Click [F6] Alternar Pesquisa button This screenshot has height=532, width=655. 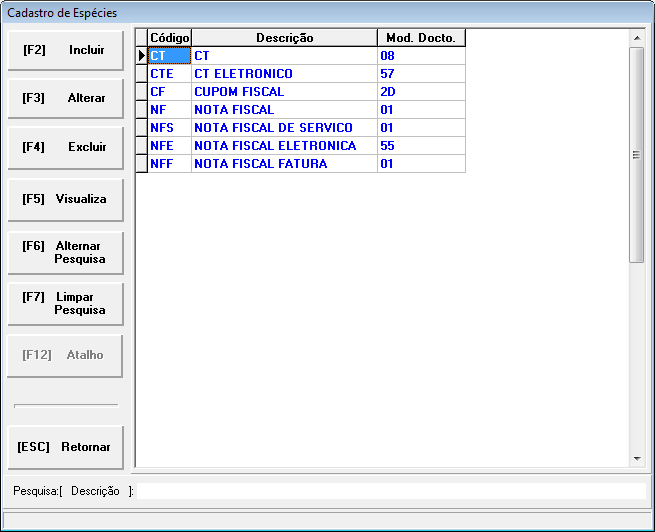pyautogui.click(x=64, y=252)
